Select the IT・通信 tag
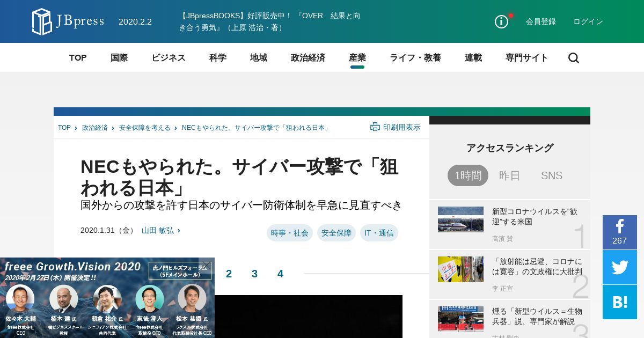The height and width of the screenshot is (338, 644). coord(379,233)
